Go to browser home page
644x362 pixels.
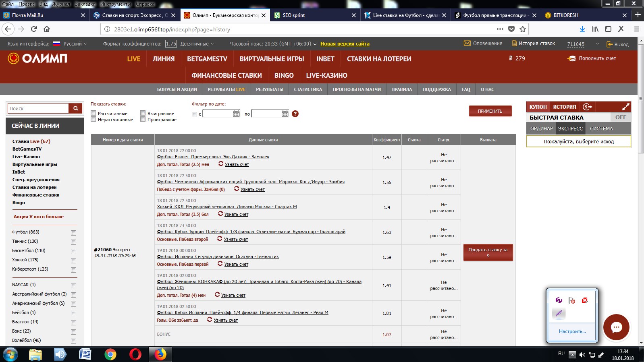47,29
